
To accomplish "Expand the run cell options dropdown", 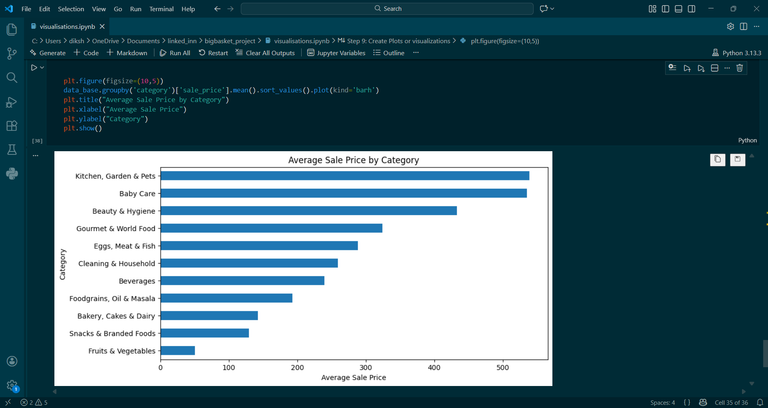I will 42,68.
